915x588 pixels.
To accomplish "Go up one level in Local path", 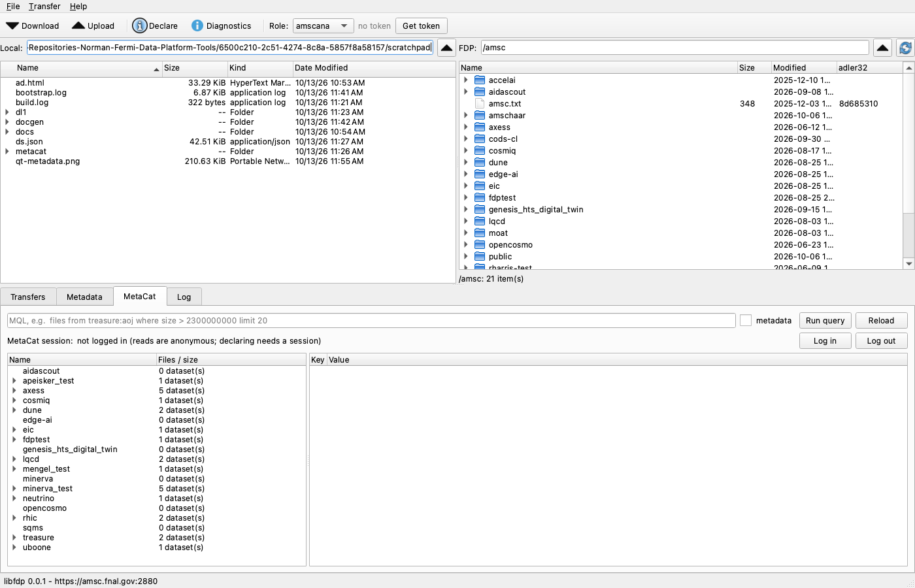I will 446,48.
